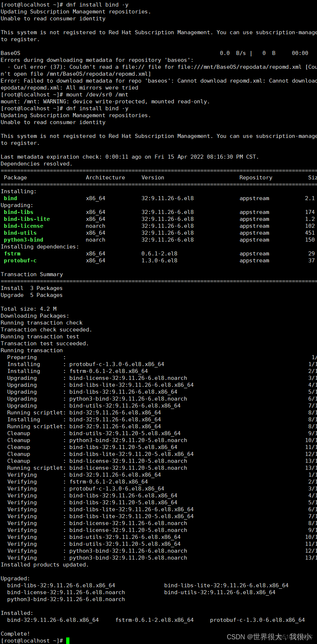Select the green bind-libs-lite package name
This screenshot has width=317, height=644.
pyautogui.click(x=27, y=219)
